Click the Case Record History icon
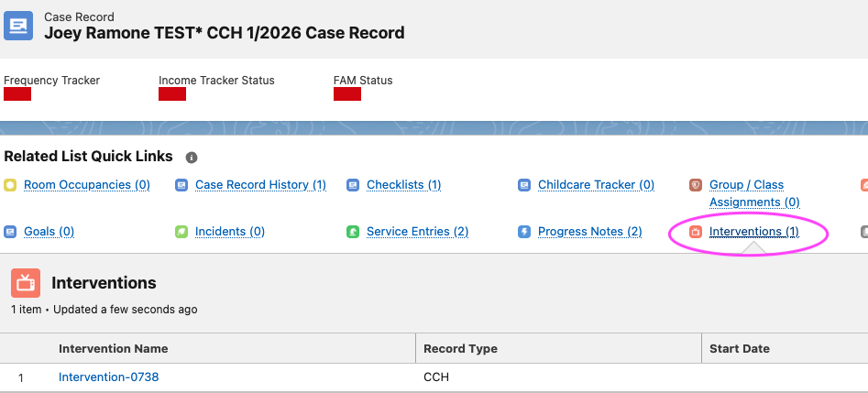868x393 pixels. tap(181, 185)
